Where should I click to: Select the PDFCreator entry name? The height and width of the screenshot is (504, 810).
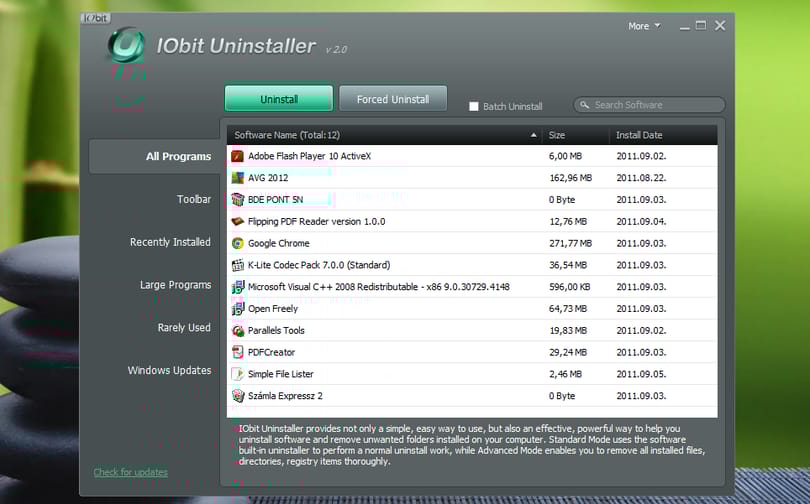pyautogui.click(x=271, y=352)
